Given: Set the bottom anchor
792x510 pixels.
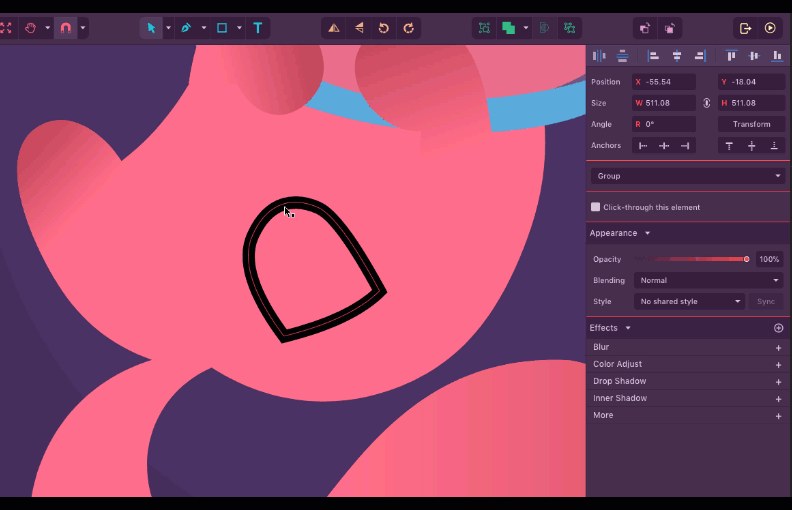Looking at the screenshot, I should tap(774, 146).
